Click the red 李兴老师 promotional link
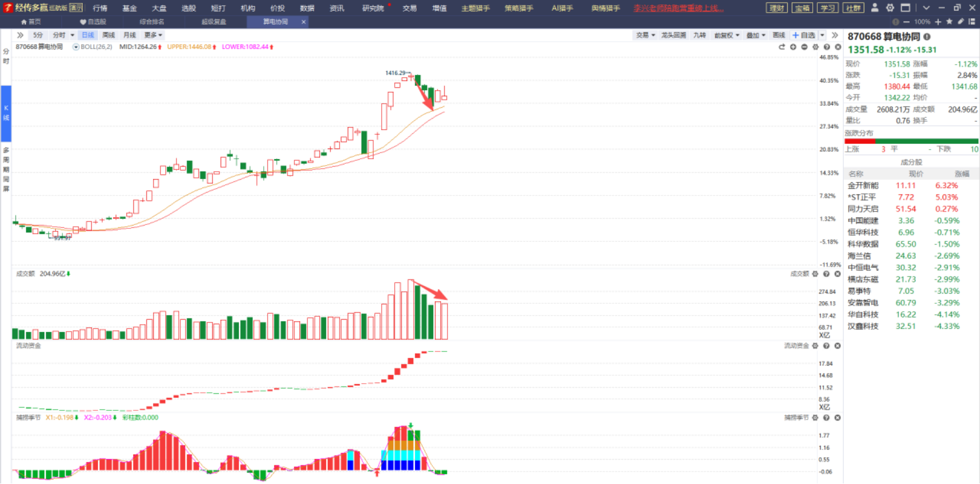Screen dimensions: 980x484 point(678,8)
